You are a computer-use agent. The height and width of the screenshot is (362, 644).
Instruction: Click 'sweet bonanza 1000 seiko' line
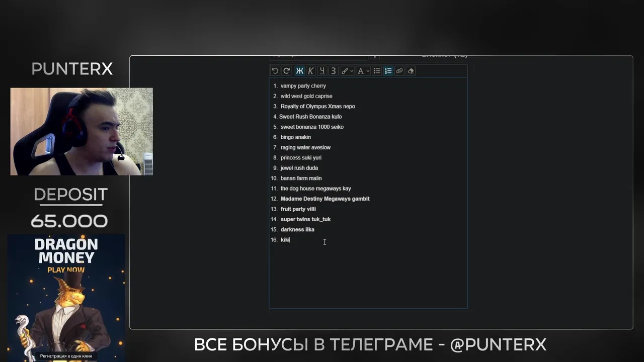[312, 127]
